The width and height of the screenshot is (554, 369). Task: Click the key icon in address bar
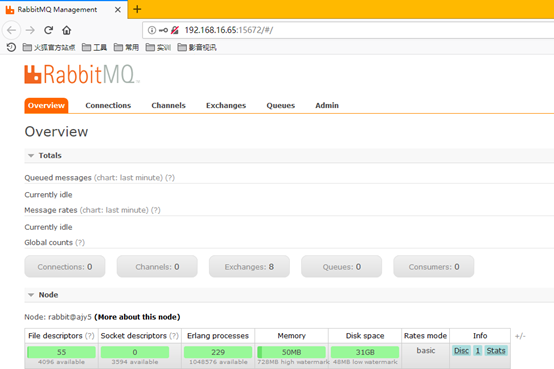pyautogui.click(x=163, y=30)
